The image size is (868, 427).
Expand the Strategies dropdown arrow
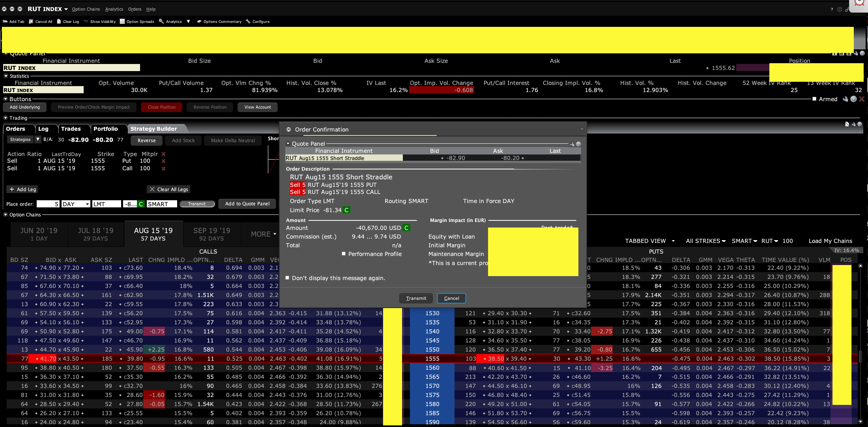[38, 139]
